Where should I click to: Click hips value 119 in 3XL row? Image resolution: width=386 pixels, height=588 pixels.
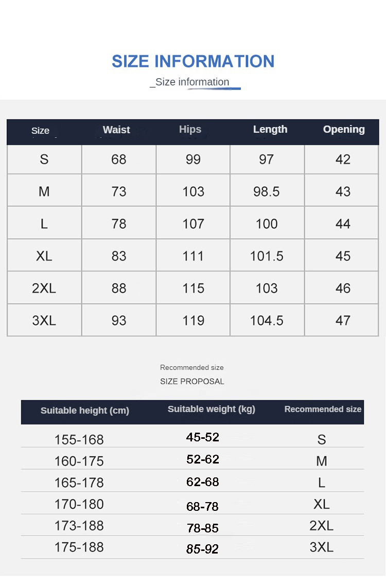coord(193,320)
